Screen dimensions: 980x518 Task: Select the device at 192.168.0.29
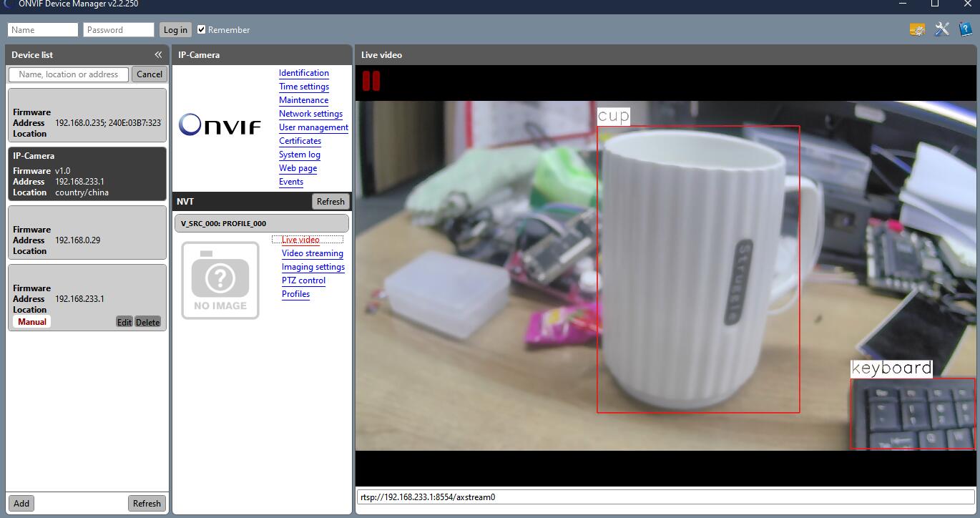tap(87, 233)
